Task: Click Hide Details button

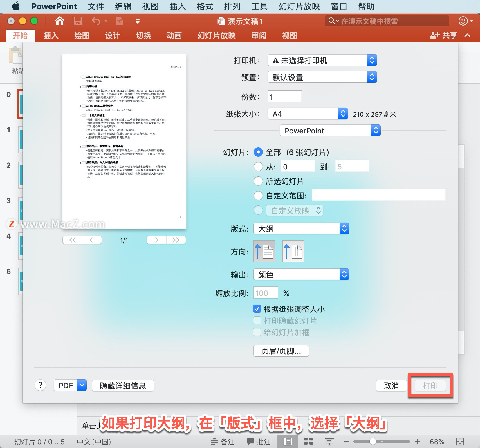Action: click(x=123, y=386)
